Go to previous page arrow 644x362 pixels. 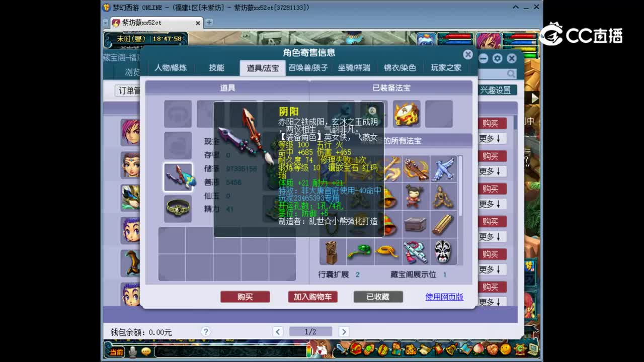click(278, 331)
